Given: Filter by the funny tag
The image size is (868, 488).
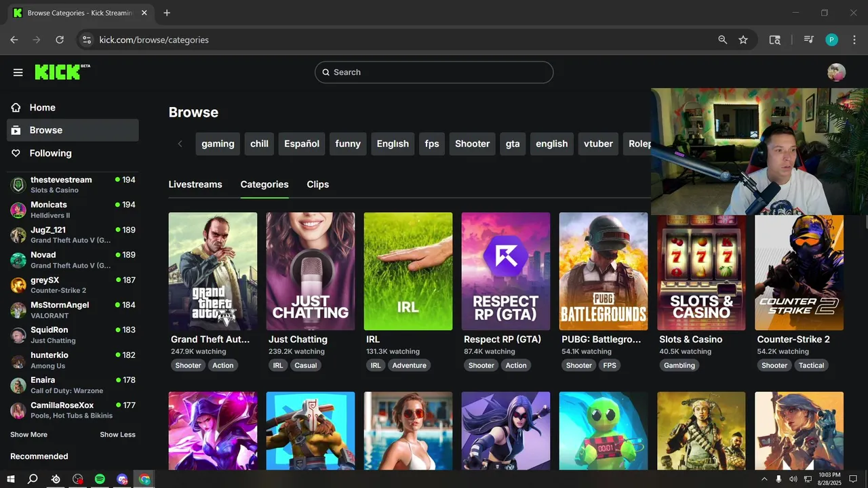Looking at the screenshot, I should pos(348,144).
